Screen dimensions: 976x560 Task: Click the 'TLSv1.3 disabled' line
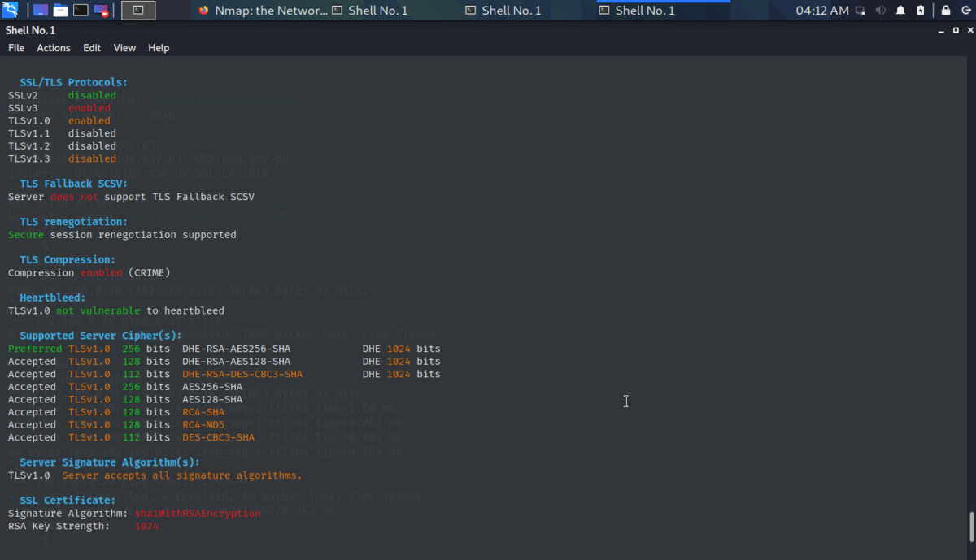pos(62,158)
